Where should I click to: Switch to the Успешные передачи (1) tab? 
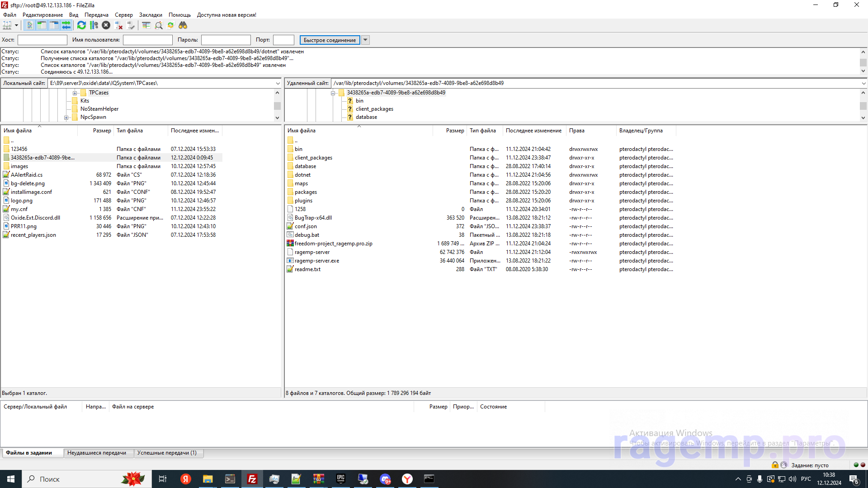coord(168,453)
